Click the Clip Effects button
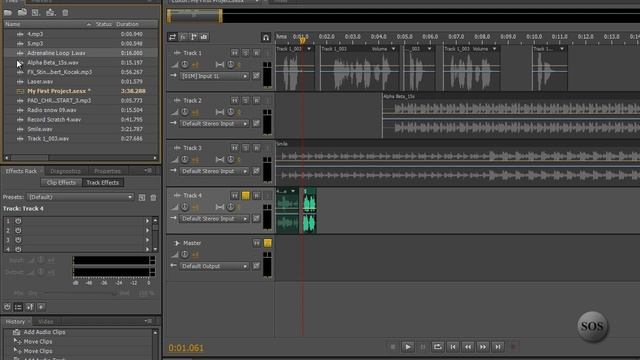640x360 pixels. pos(61,182)
